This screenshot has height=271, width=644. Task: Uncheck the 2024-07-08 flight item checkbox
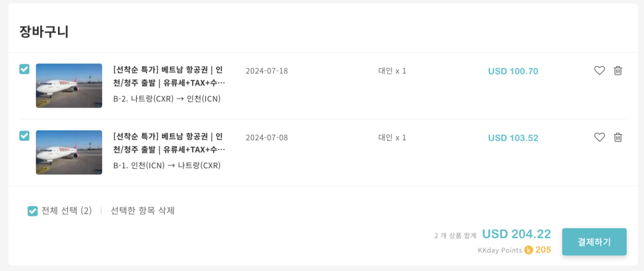[24, 135]
